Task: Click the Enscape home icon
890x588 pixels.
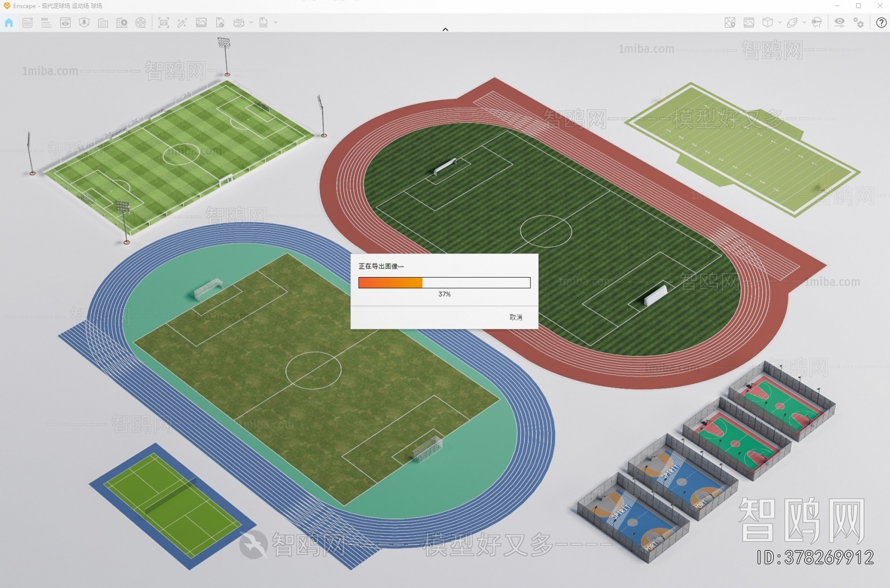Action: point(9,22)
